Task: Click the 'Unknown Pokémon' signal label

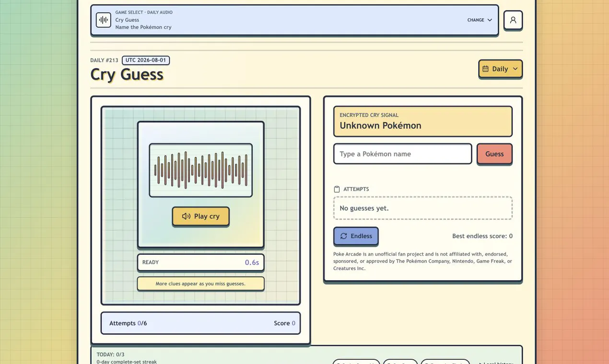Action: point(381,125)
